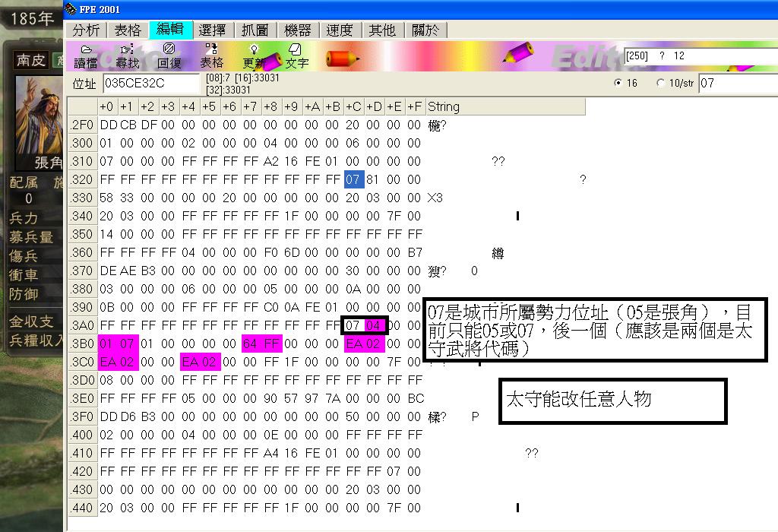Go to the 機器 tab
The height and width of the screenshot is (532, 778).
pyautogui.click(x=298, y=30)
